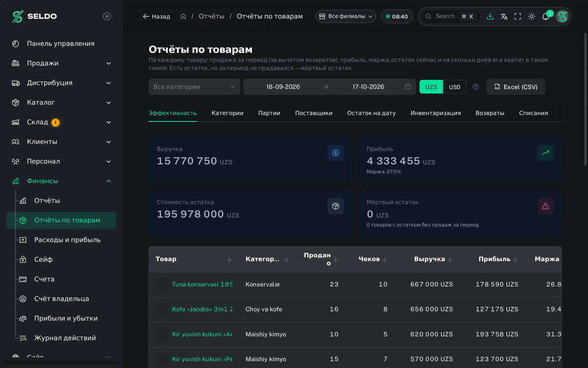Export report with Excel (CSV) button
The height and width of the screenshot is (368, 588).
(516, 87)
